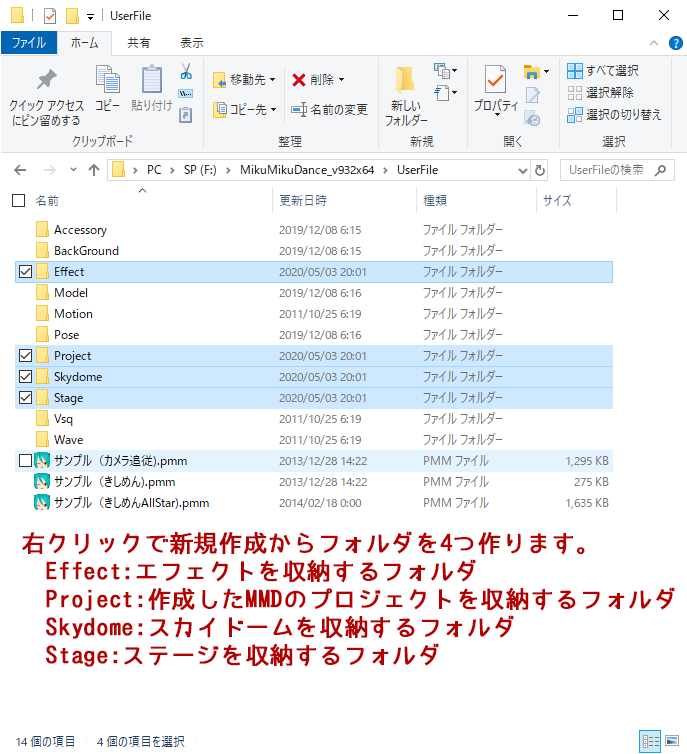Image resolution: width=687 pixels, height=754 pixels.
Task: Click the Wave folder icon
Action: 42,440
